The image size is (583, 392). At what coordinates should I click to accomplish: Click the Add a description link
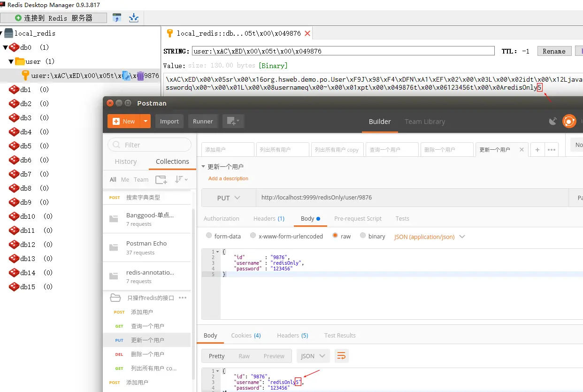[228, 178]
